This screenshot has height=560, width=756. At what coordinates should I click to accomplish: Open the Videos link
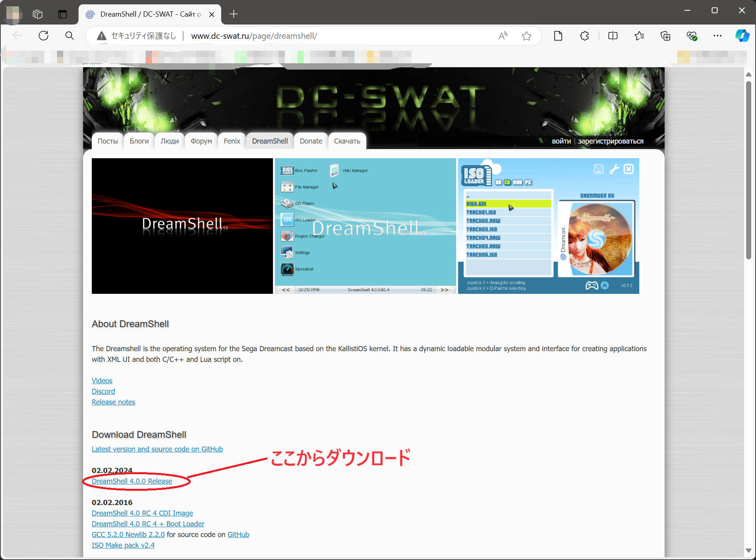tap(102, 380)
